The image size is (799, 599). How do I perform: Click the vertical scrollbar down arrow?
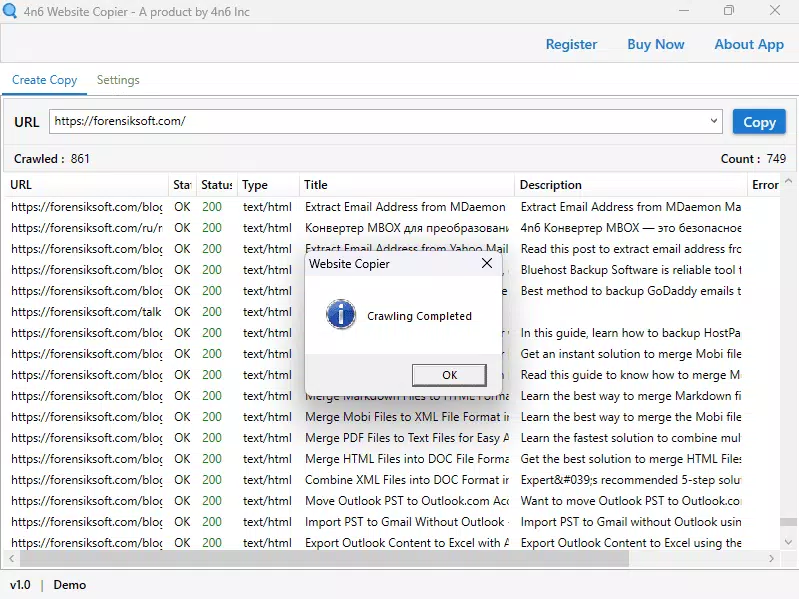click(788, 542)
